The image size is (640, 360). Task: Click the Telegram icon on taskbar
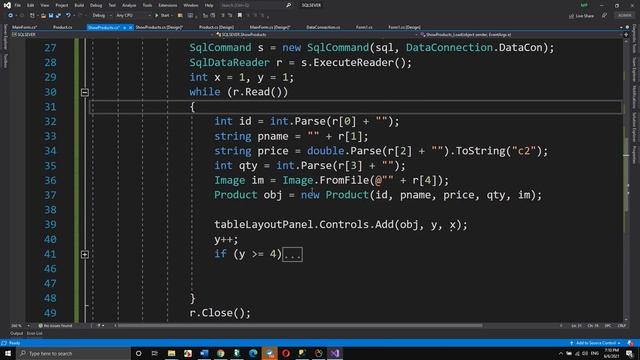(269, 353)
